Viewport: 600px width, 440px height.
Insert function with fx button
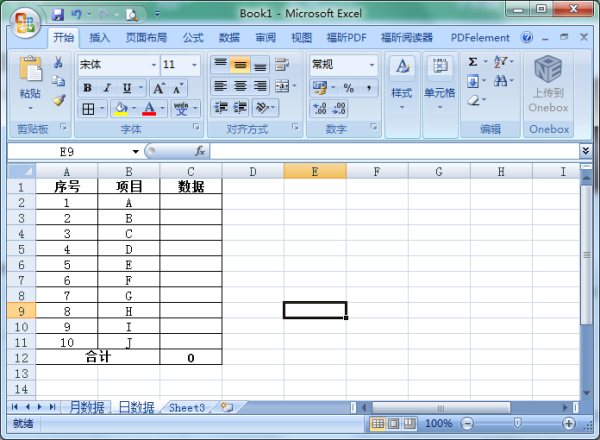click(x=200, y=151)
